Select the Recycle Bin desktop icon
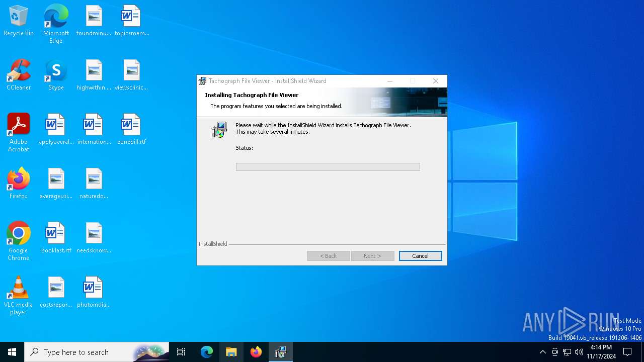The image size is (644, 362). [x=19, y=21]
